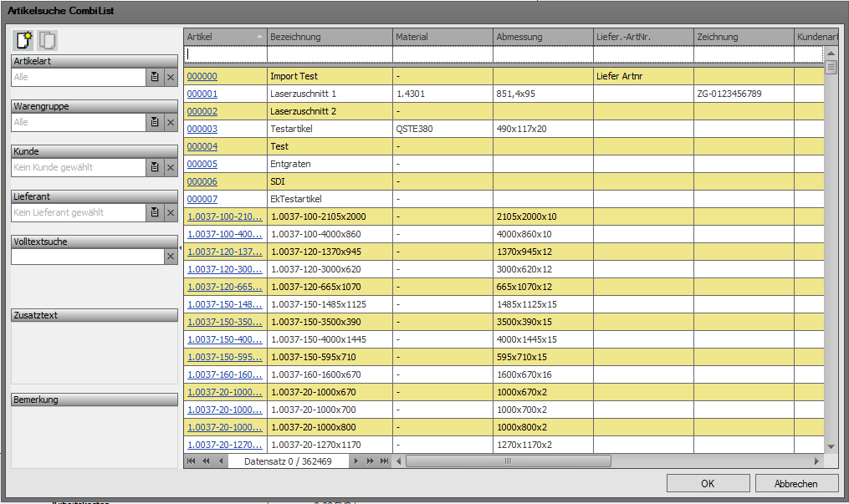
Task: Open the Warengruppe selection list
Action: [x=155, y=122]
